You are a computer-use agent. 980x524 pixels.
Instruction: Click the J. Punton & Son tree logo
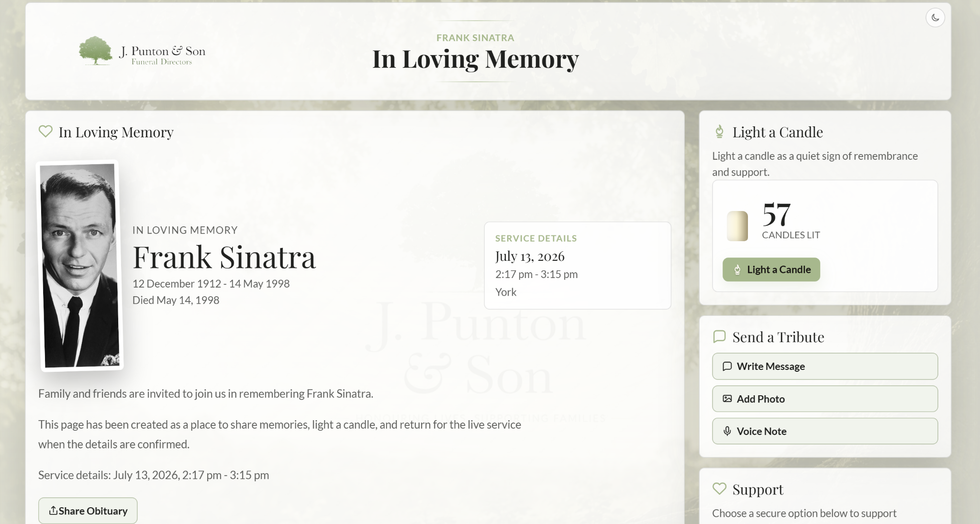tap(142, 51)
